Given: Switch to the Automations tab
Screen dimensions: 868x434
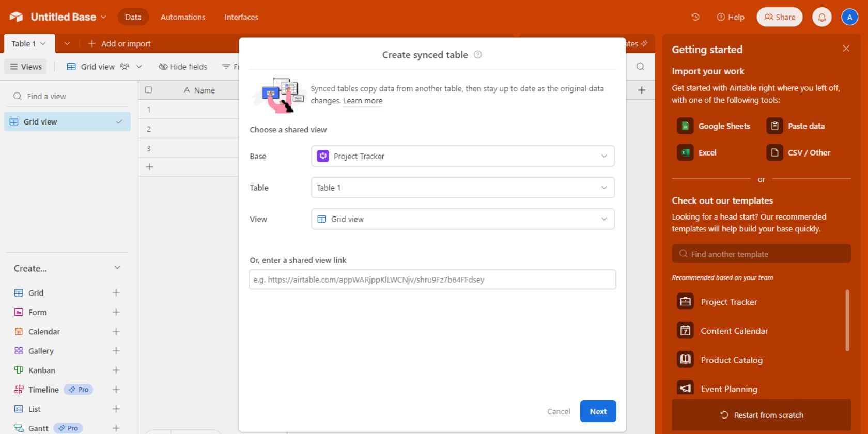Looking at the screenshot, I should [182, 17].
